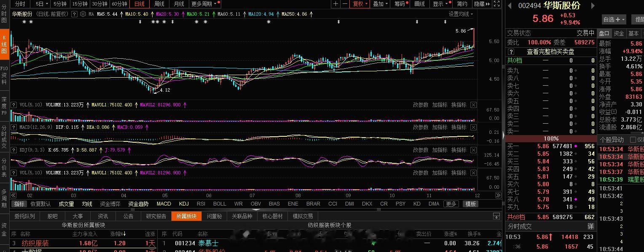Open help icon for KDJ(9,3,3) panel

14,150
